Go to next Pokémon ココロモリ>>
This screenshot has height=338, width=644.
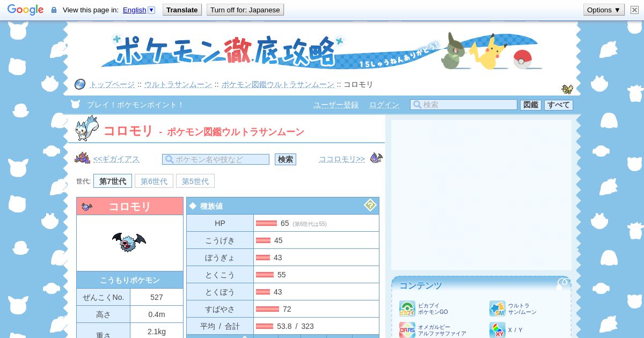coord(342,159)
